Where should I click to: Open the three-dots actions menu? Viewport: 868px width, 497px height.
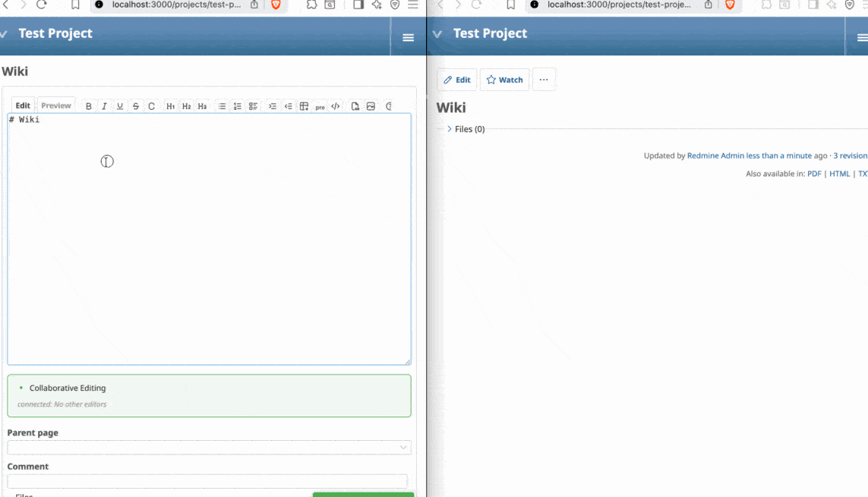pyautogui.click(x=544, y=80)
